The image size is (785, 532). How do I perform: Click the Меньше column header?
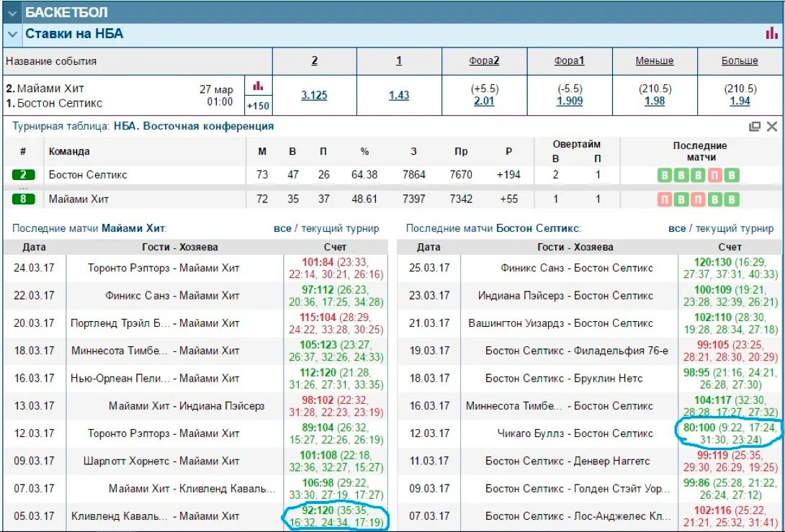coord(655,61)
